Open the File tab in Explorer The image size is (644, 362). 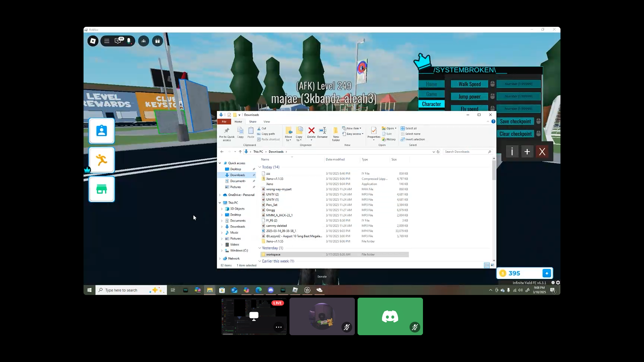click(x=224, y=122)
